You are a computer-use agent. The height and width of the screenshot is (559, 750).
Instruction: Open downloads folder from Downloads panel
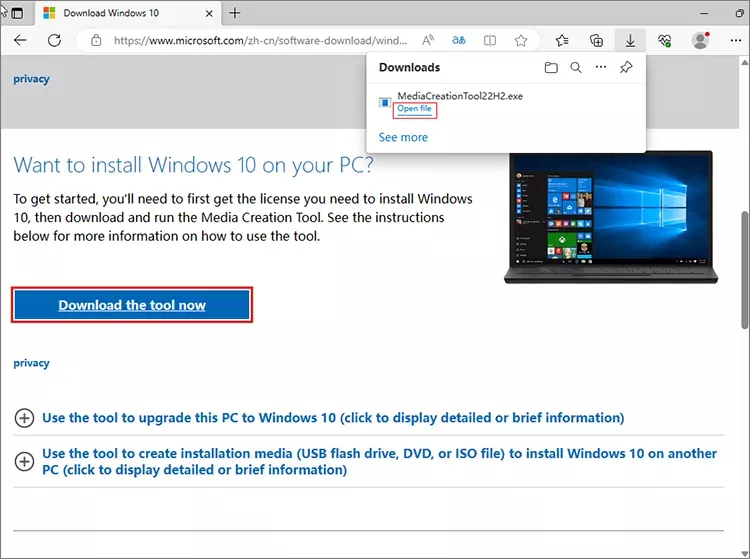click(x=551, y=67)
